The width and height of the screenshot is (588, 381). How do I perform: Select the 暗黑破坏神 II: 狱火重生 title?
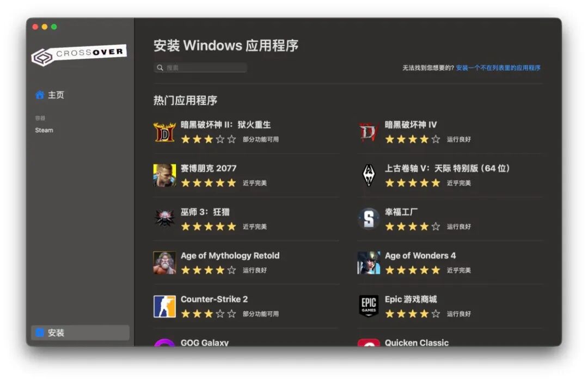(226, 125)
